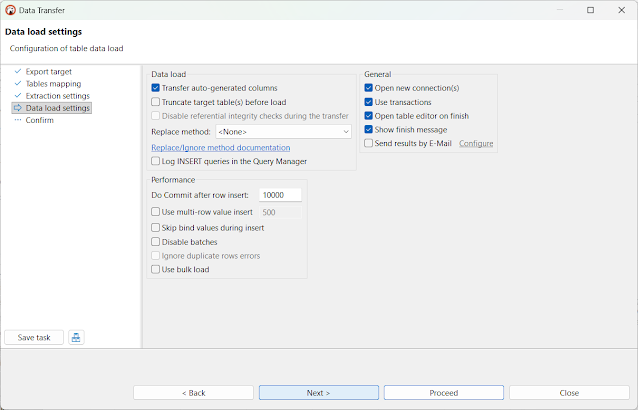Click the DBeaver logo in title bar
638x410 pixels.
coord(11,10)
